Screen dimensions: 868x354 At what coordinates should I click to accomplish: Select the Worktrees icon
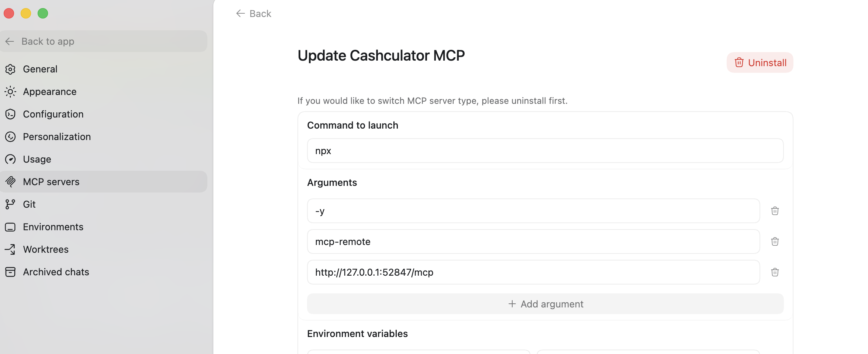(x=10, y=249)
